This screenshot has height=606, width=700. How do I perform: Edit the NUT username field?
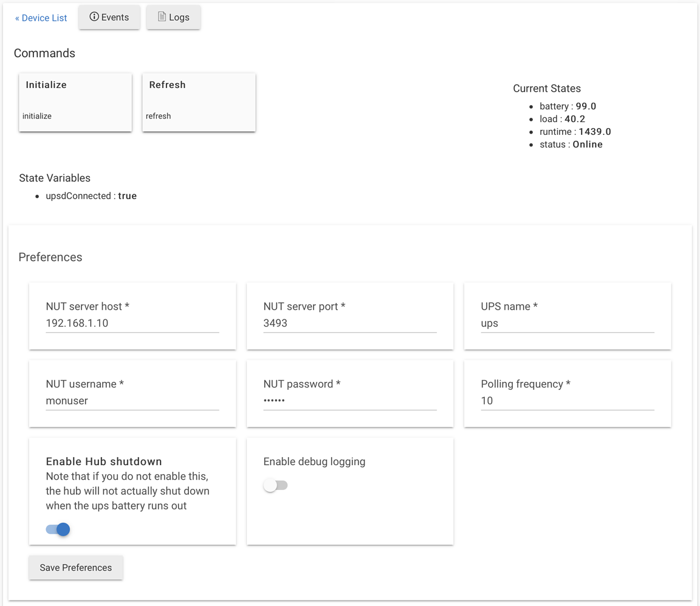(x=132, y=401)
